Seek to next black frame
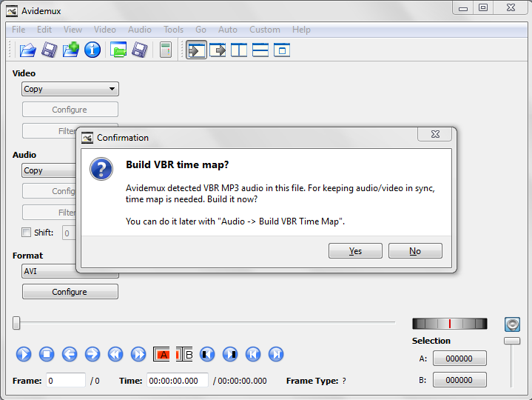 tap(230, 354)
